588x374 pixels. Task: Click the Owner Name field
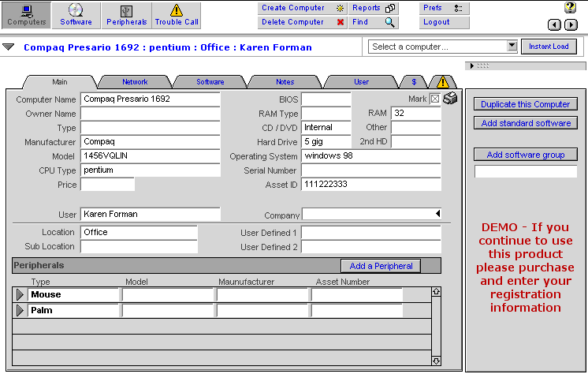pyautogui.click(x=151, y=114)
